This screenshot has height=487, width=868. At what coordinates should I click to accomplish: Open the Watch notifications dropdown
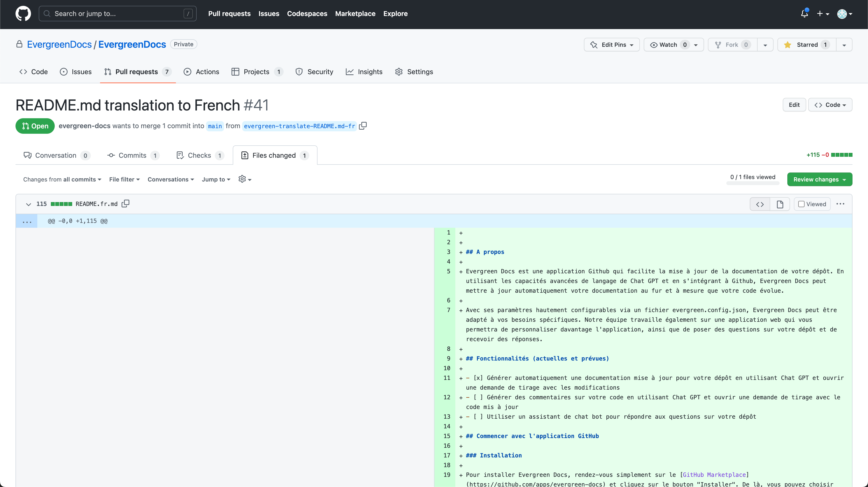[673, 45]
